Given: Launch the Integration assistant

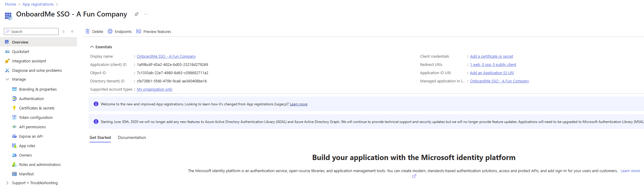Looking at the screenshot, I should 29,61.
